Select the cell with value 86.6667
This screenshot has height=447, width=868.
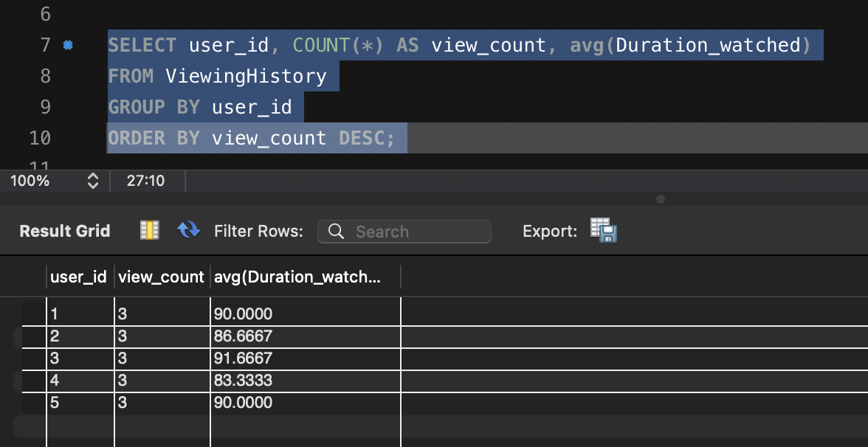[x=243, y=336]
